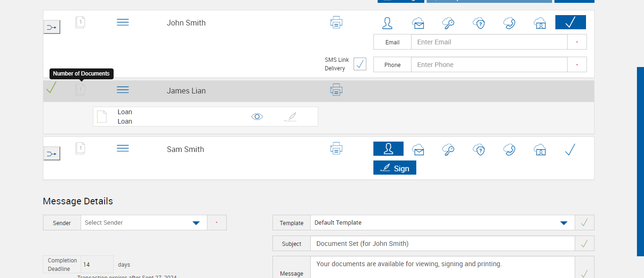The width and height of the screenshot is (644, 278).
Task: Expand John Smith's hamburger menu lines
Action: click(123, 22)
